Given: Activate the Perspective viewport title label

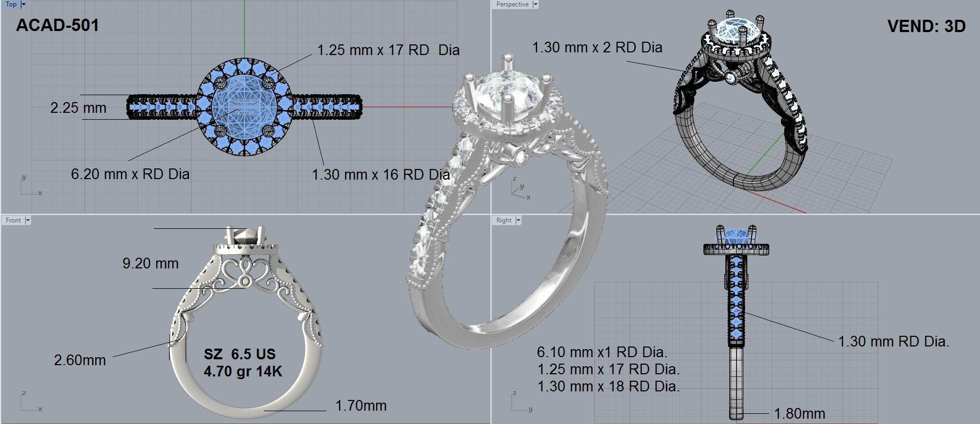Looking at the screenshot, I should click(x=512, y=4).
